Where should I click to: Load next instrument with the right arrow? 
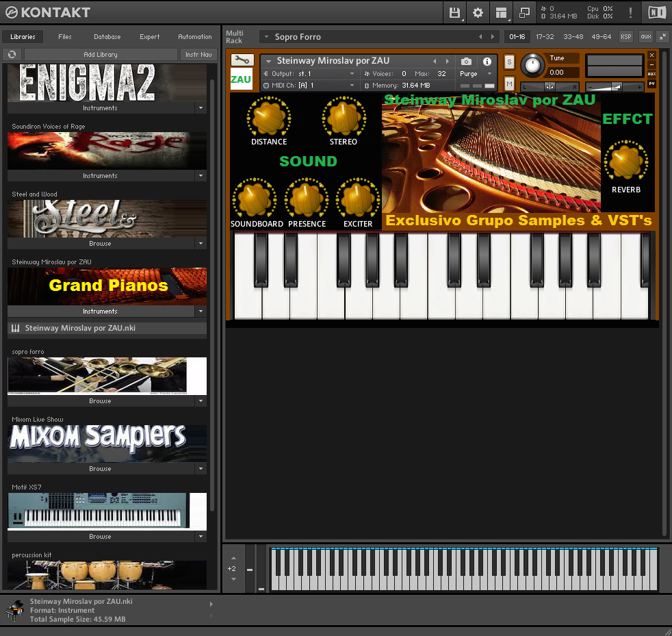pyautogui.click(x=448, y=62)
